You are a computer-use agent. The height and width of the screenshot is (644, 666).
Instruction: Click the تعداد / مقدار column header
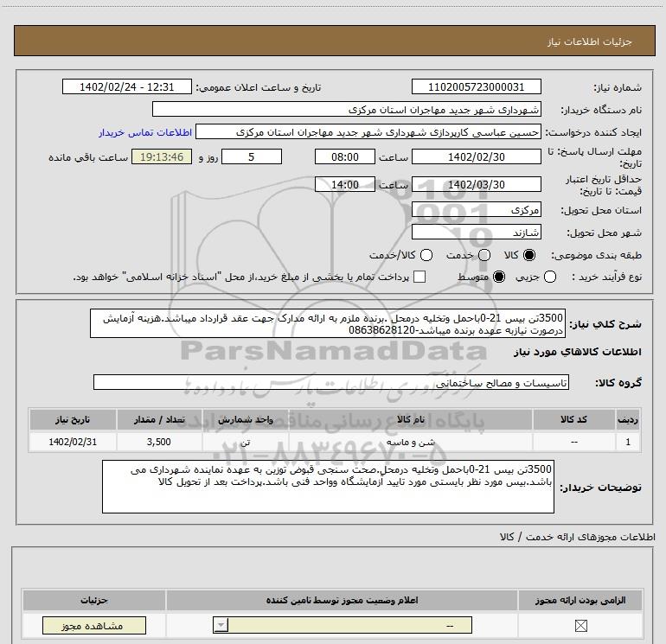(159, 419)
